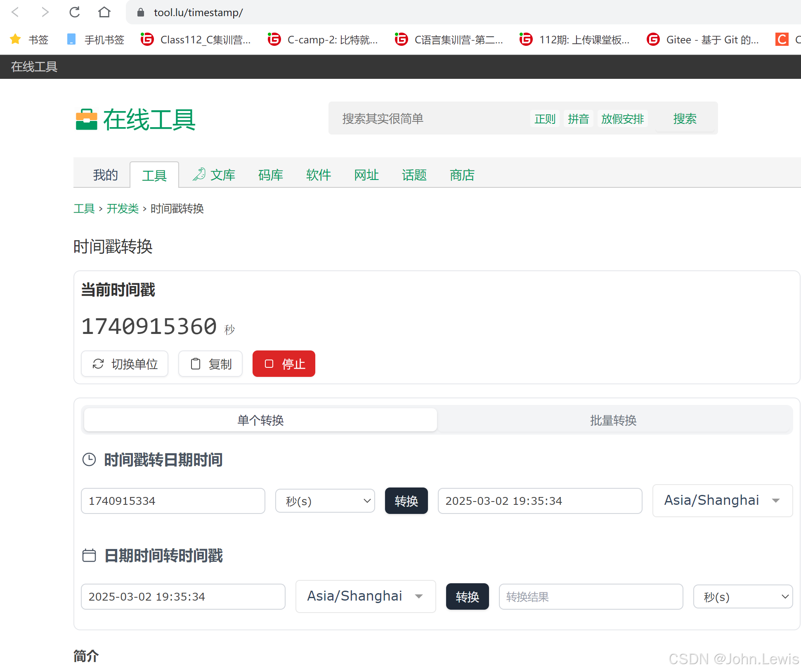Expand the Asia/Shanghai timezone dropdown next to date result

pyautogui.click(x=722, y=500)
